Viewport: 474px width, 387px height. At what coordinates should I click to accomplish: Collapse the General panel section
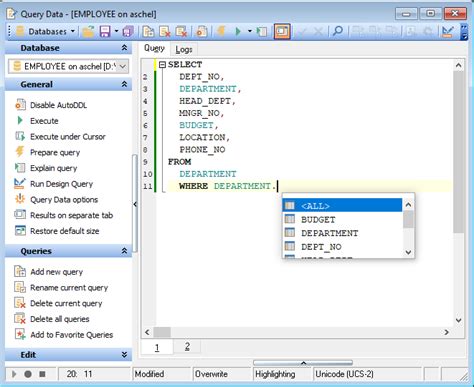click(124, 84)
